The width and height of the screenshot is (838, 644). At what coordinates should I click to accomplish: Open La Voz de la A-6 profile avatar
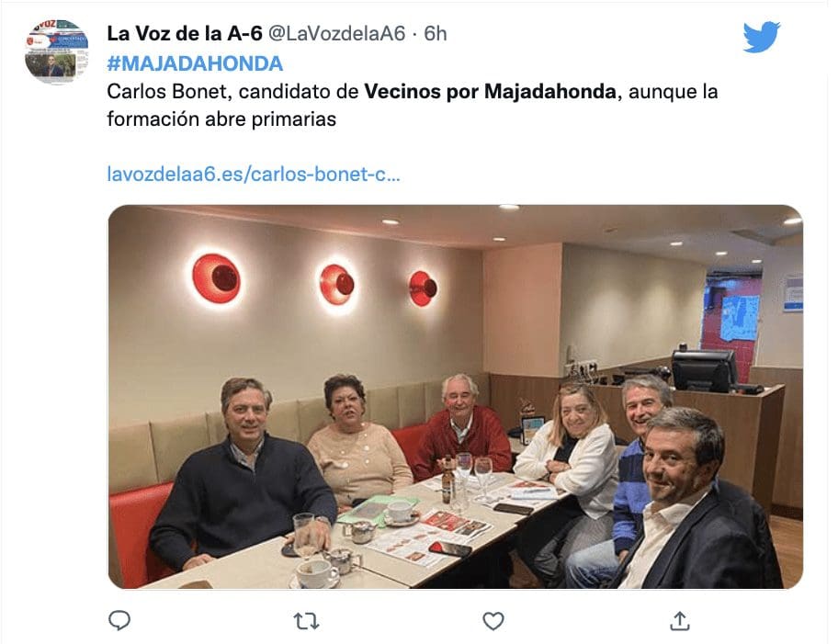pyautogui.click(x=56, y=51)
